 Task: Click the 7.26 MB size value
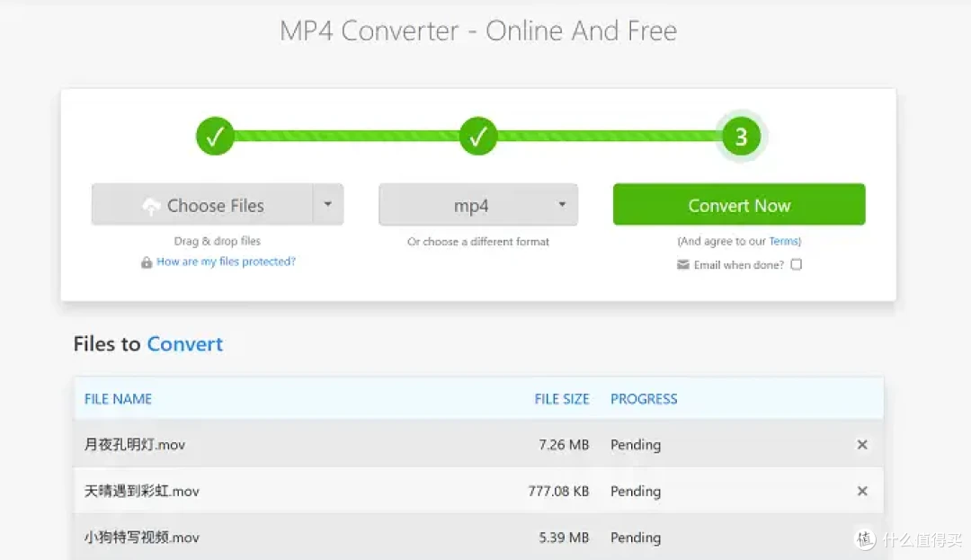[x=564, y=444]
